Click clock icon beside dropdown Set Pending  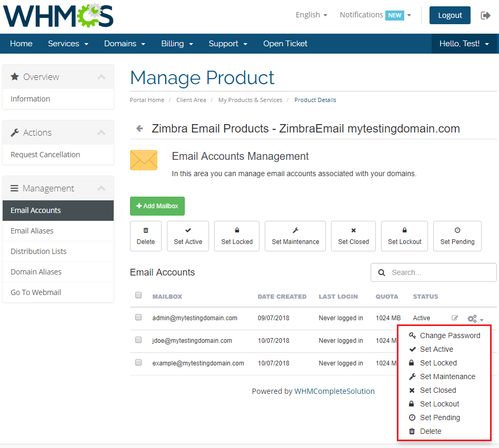pyautogui.click(x=412, y=418)
